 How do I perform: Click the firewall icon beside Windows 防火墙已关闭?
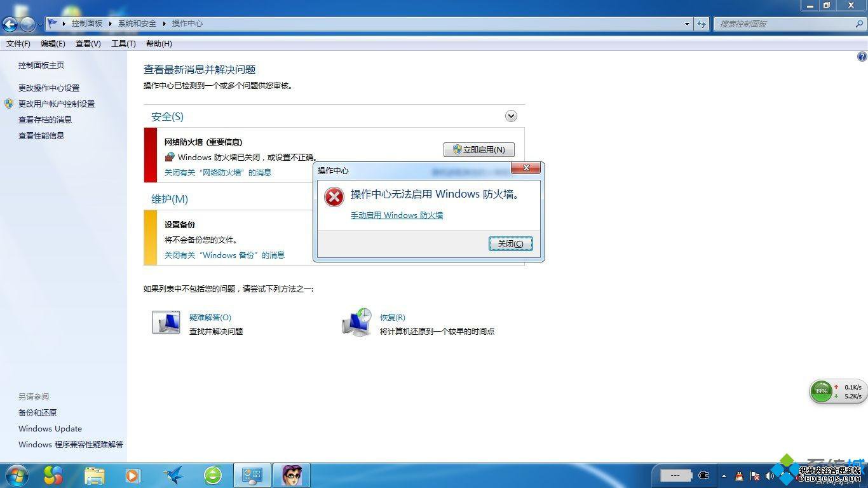[x=170, y=157]
